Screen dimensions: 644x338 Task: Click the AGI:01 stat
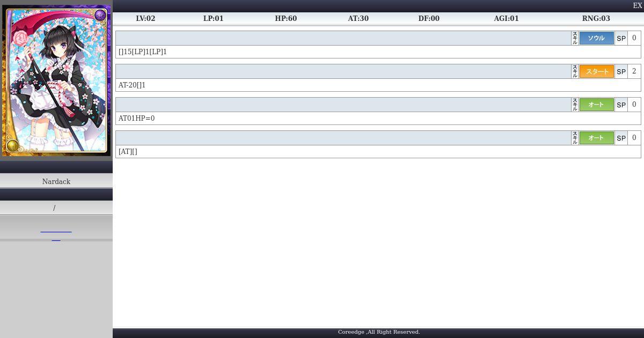[x=506, y=18]
